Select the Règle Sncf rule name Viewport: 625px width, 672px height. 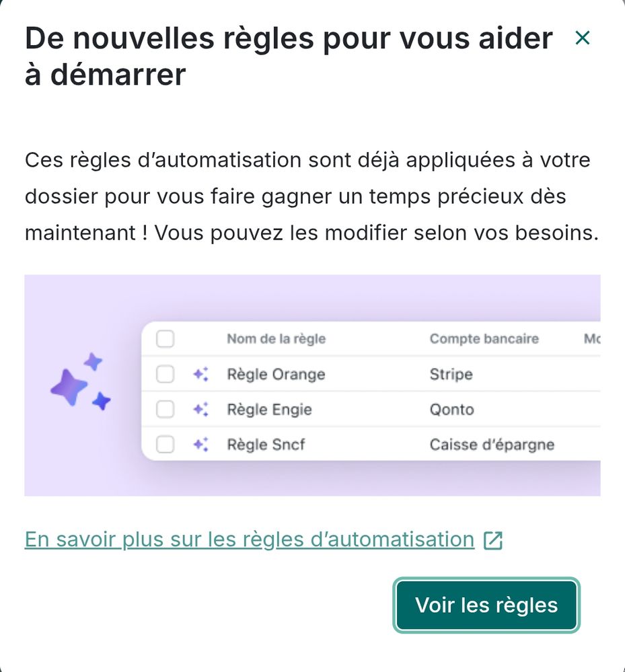tap(266, 445)
